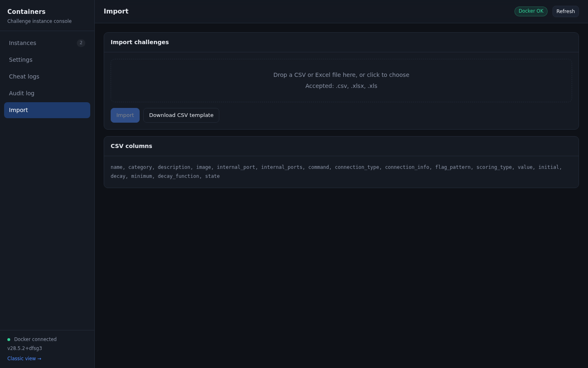Click the file drop zone to choose file
The width and height of the screenshot is (588, 368).
341,81
